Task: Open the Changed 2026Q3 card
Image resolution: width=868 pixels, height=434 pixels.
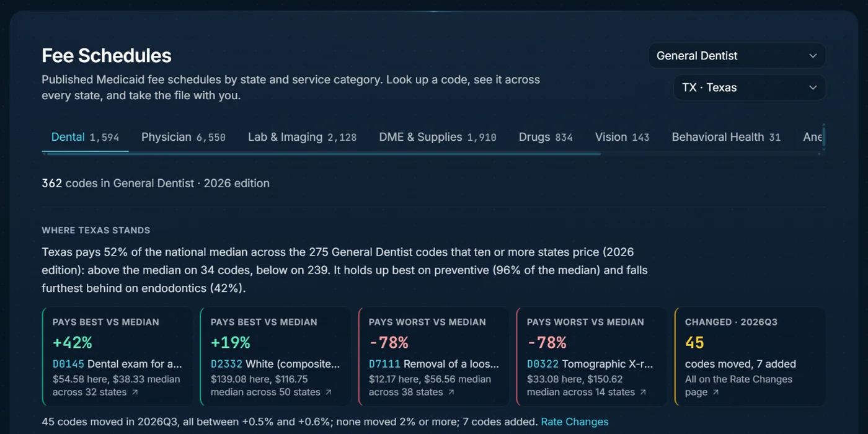Action: pyautogui.click(x=750, y=356)
